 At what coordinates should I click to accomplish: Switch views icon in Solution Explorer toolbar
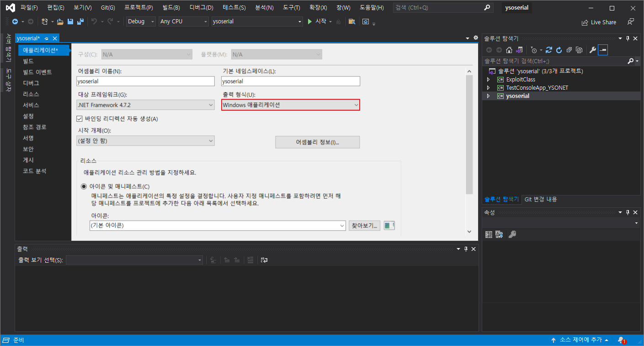pos(519,50)
